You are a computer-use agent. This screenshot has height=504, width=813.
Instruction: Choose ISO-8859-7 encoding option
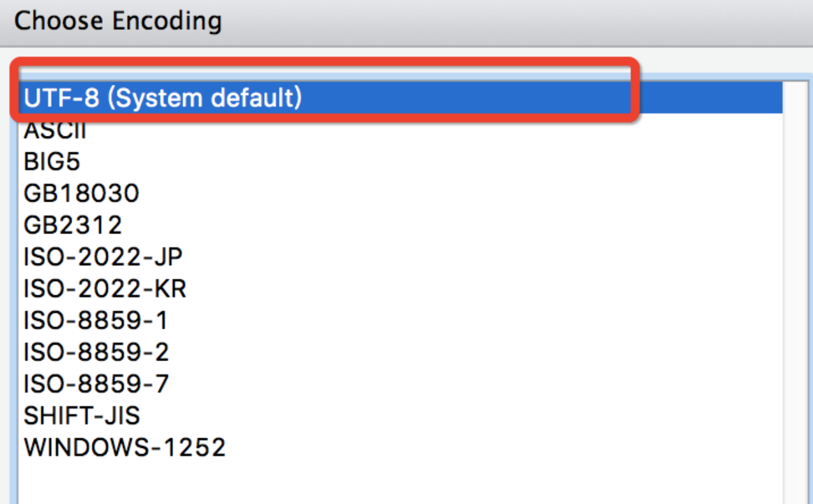click(x=96, y=384)
